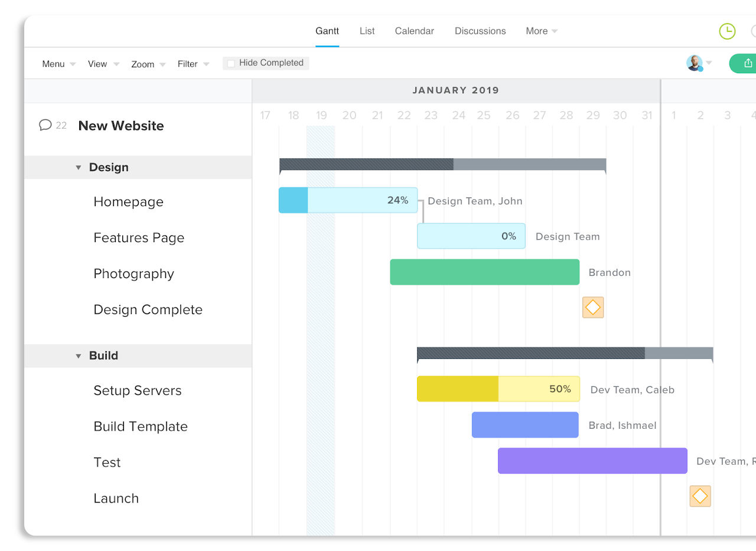Click the January 2019 month header
Viewport: 756px width, 551px height.
pyautogui.click(x=456, y=90)
